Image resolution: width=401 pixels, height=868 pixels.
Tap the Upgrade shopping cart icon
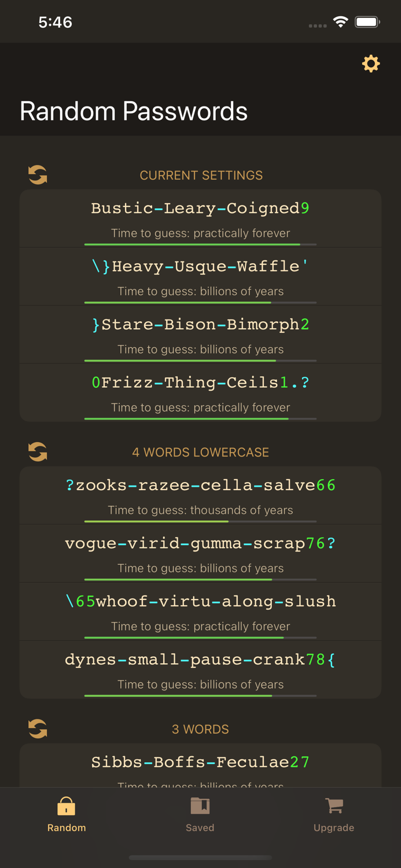click(334, 805)
